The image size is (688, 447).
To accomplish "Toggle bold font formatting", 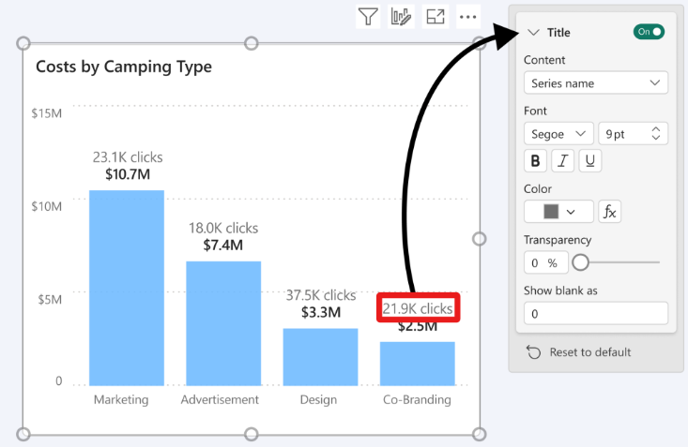I will 535,161.
